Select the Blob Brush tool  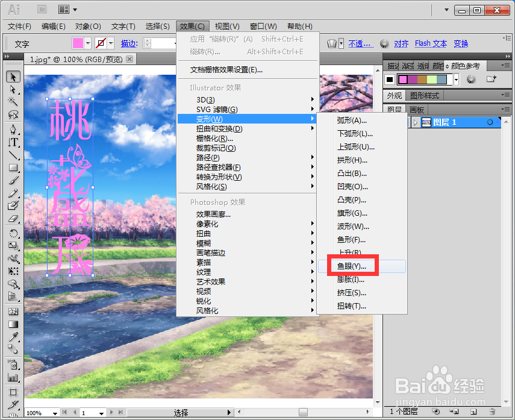(13, 205)
